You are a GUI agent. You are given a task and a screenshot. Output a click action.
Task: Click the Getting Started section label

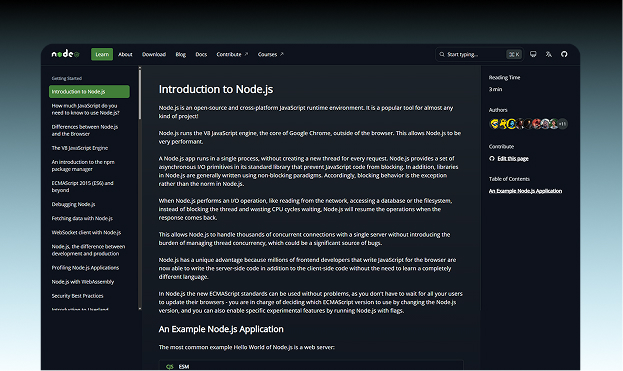67,78
